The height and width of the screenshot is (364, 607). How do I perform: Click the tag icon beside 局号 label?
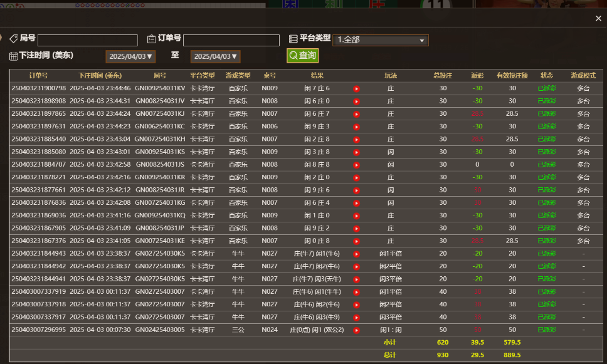coord(14,38)
